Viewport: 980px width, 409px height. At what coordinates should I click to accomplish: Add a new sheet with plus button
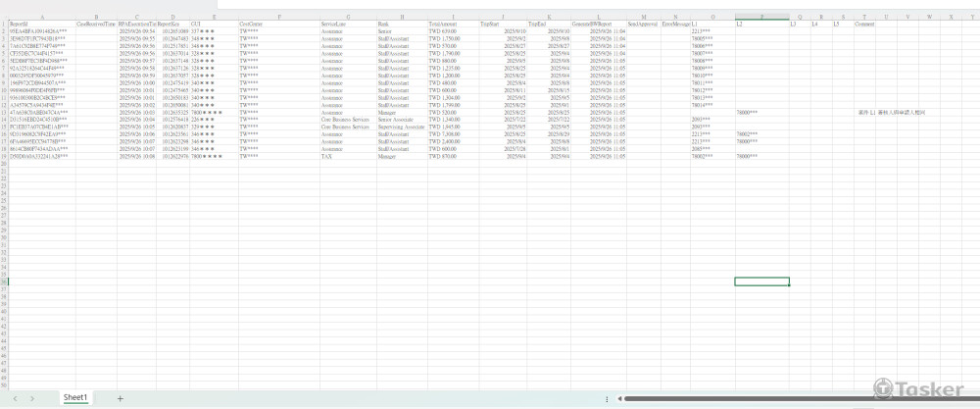point(121,398)
